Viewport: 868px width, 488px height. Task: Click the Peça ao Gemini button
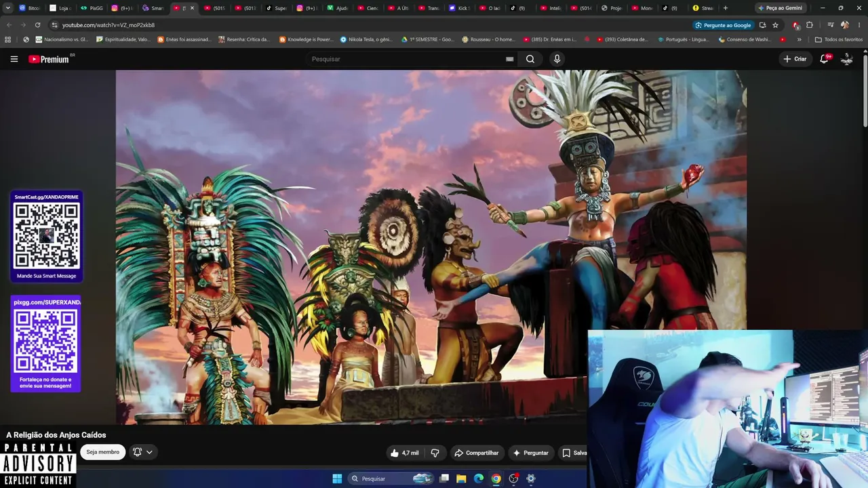780,8
